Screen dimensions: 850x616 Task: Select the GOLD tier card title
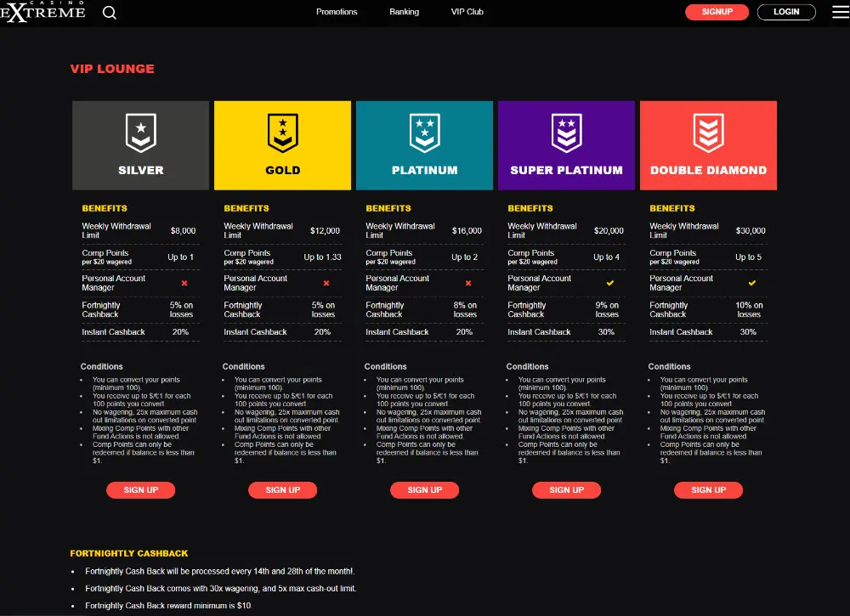pyautogui.click(x=283, y=170)
